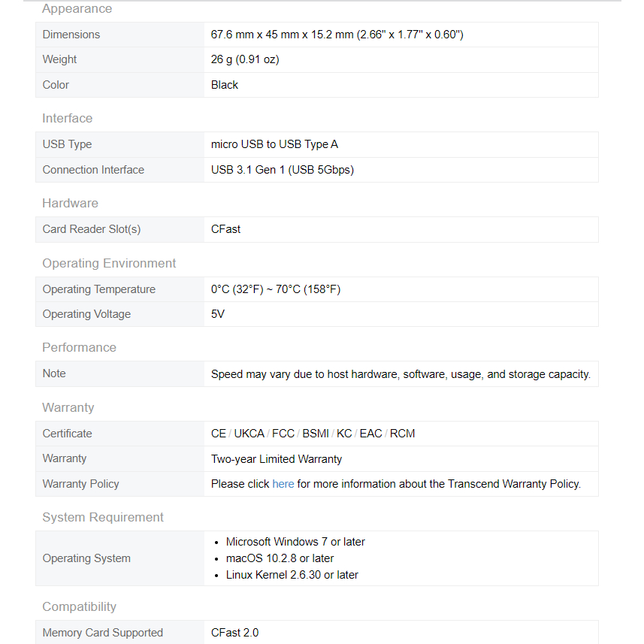
Task: Click the Performance section heading
Action: (x=79, y=347)
